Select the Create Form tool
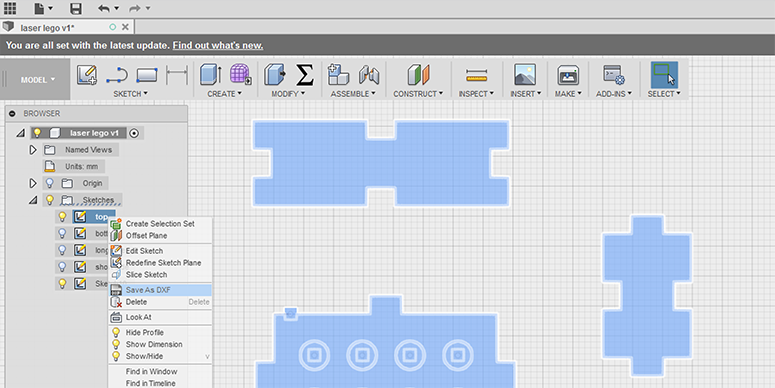The height and width of the screenshot is (388, 775). pos(241,75)
